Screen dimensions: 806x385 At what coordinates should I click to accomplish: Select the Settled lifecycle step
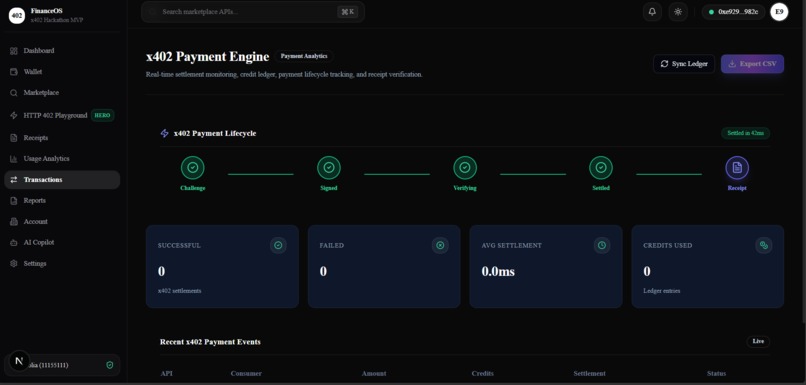click(601, 174)
